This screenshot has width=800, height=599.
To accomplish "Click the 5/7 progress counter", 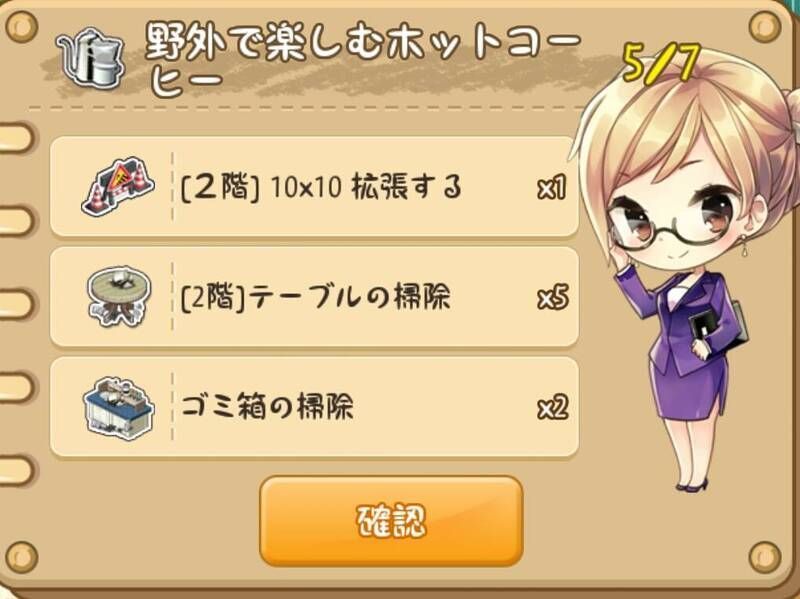I will 661,65.
